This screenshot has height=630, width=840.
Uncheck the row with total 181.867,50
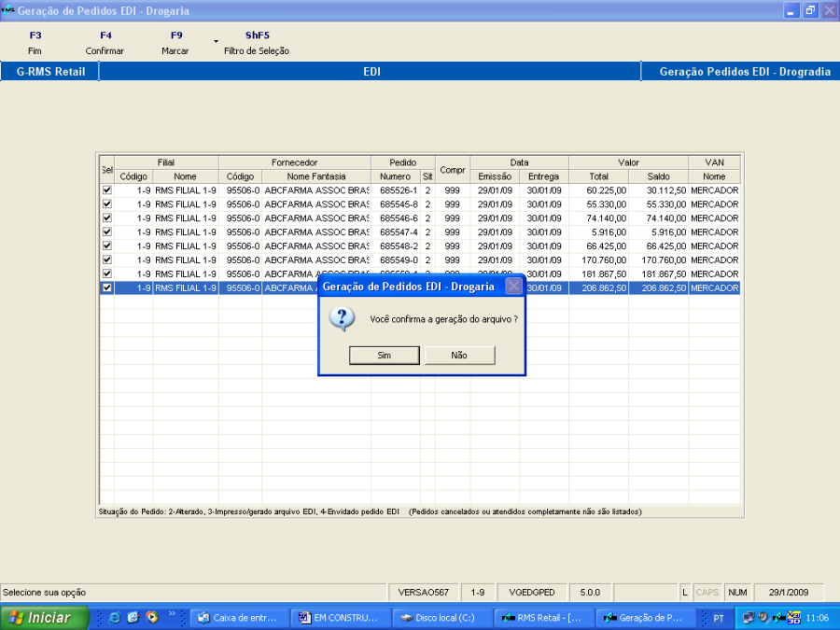[x=107, y=273]
